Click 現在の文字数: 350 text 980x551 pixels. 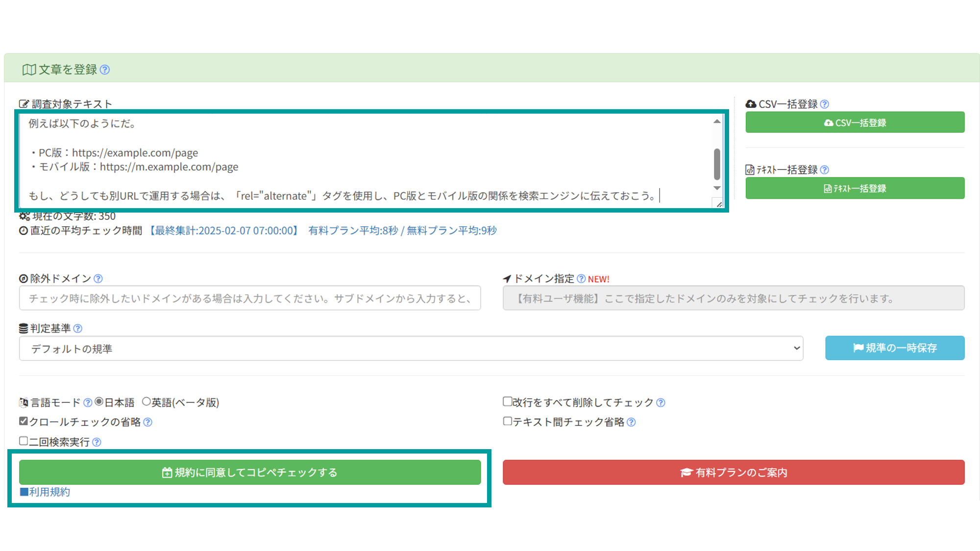click(74, 216)
